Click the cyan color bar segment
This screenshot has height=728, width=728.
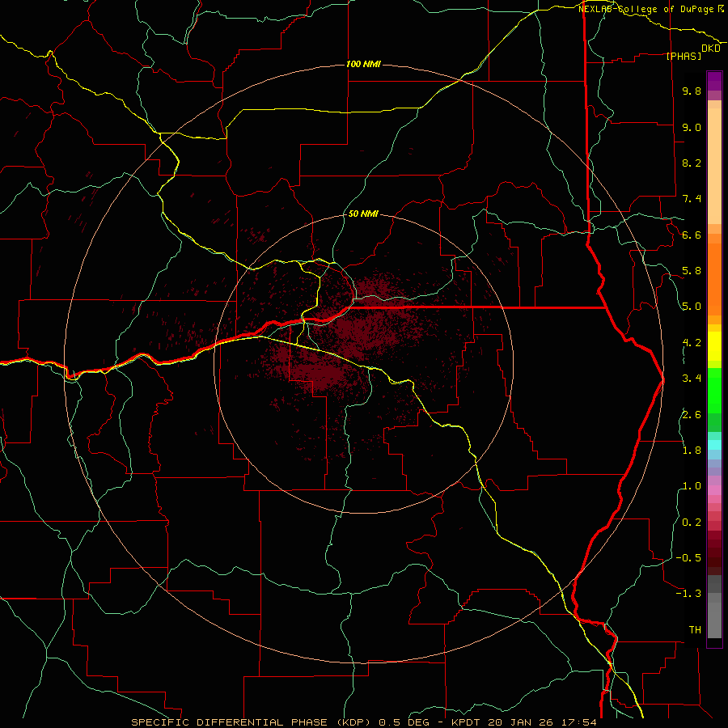(x=714, y=445)
